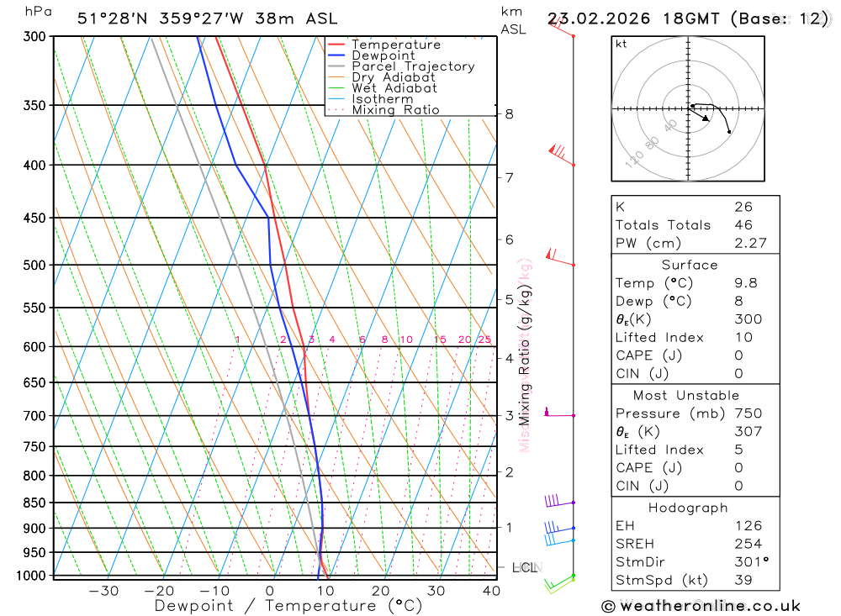Click the hodograph arrowhead storm motion marker
841x616 pixels.
click(706, 118)
